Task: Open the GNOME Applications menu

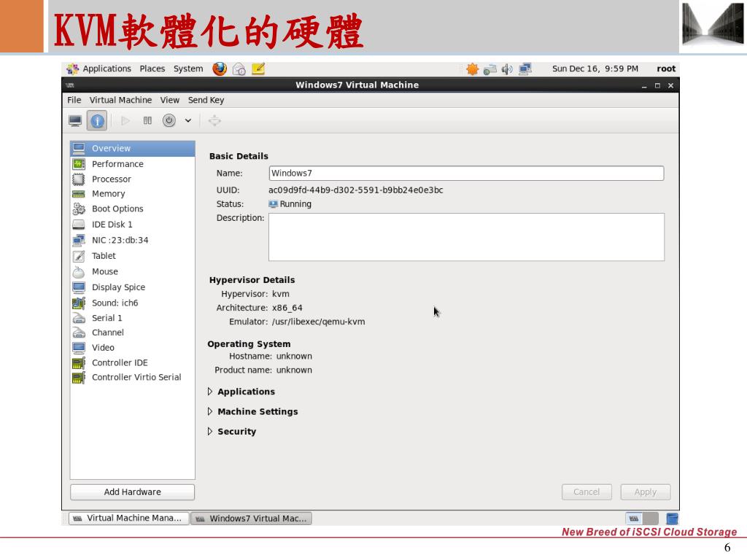Action: click(x=99, y=69)
